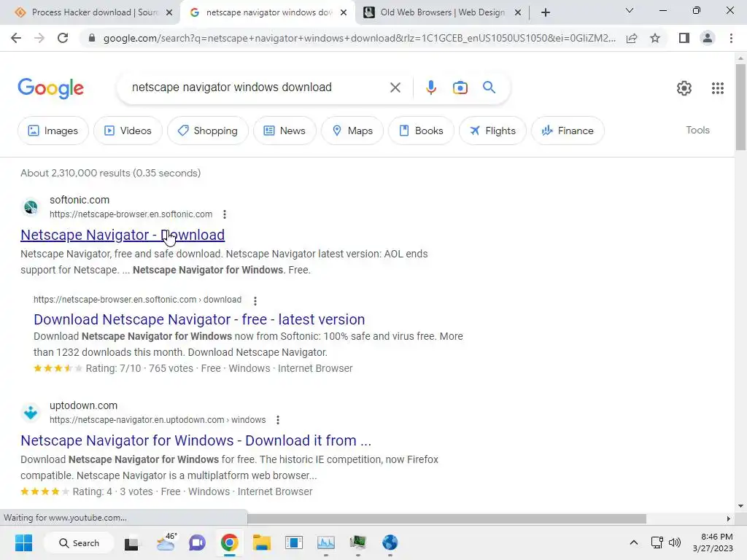Click the horizontal scrollbar thumb
Viewport: 747px width, 560px height.
click(x=446, y=518)
